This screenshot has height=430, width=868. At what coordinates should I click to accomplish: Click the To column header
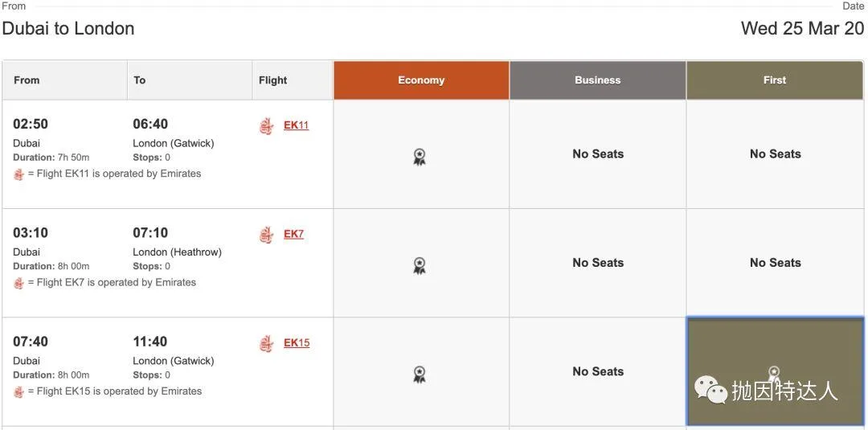coord(140,80)
